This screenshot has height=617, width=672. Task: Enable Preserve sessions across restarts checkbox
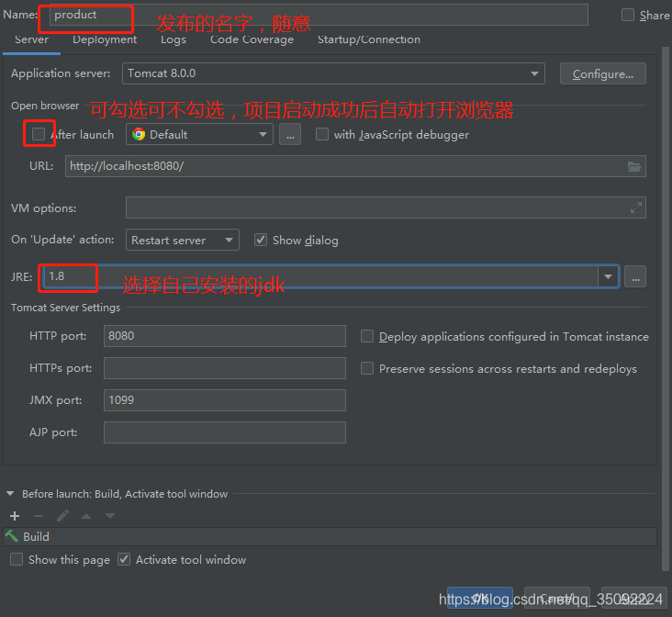coord(367,368)
